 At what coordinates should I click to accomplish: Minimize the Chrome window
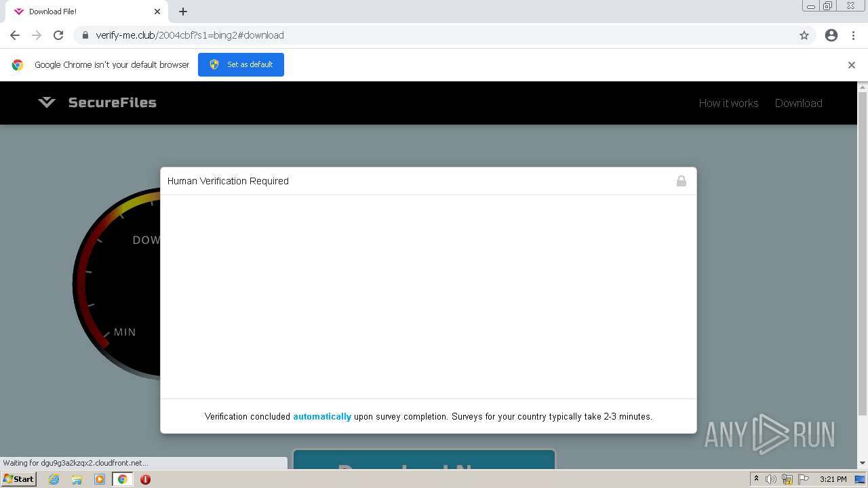pos(810,6)
